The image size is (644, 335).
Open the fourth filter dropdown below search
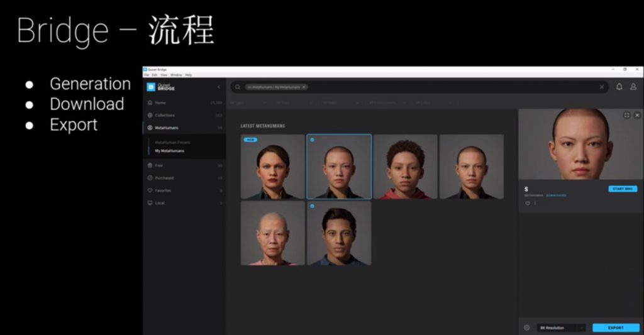coord(387,102)
